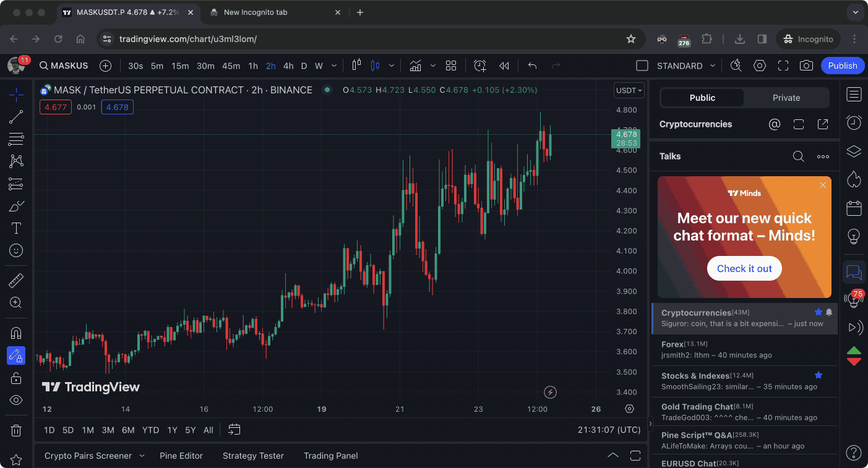Enter fullscreen mode

point(783,66)
